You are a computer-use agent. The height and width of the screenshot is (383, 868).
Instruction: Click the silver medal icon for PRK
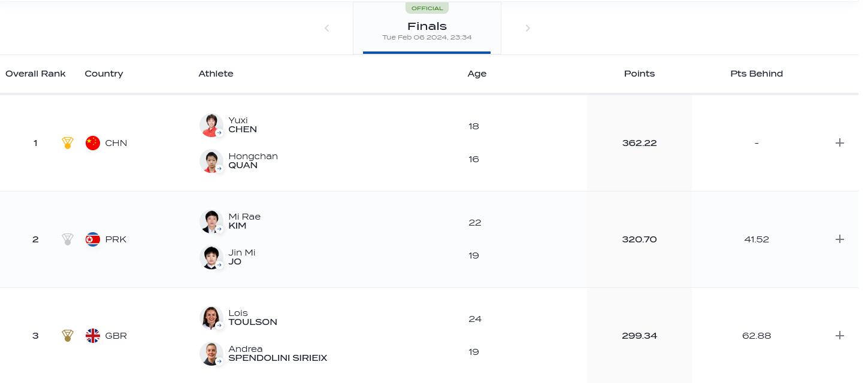68,239
